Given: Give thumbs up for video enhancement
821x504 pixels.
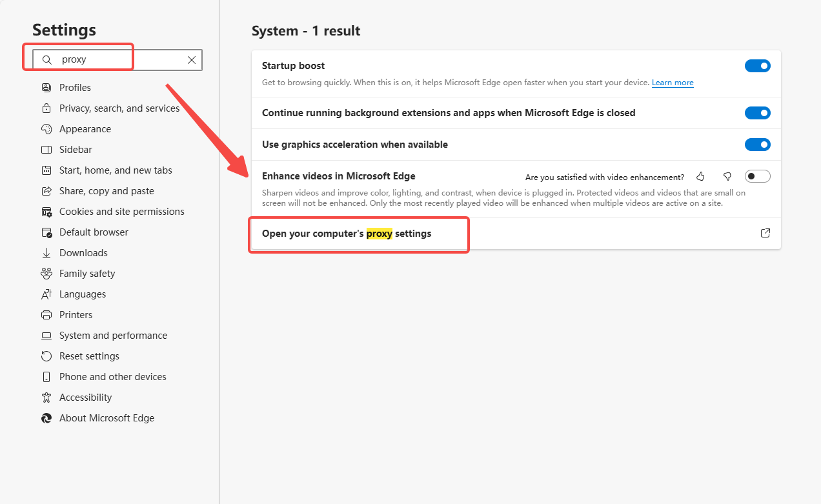Looking at the screenshot, I should coord(700,176).
